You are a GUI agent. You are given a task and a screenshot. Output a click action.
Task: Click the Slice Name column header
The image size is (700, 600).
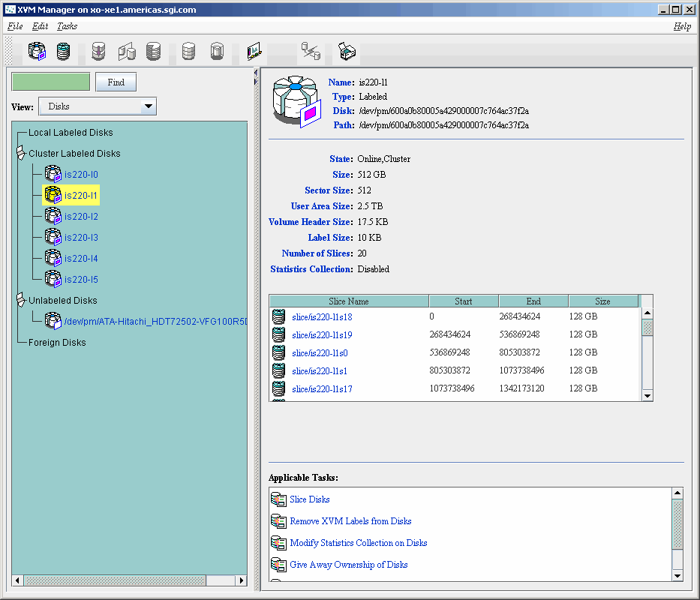click(x=349, y=301)
